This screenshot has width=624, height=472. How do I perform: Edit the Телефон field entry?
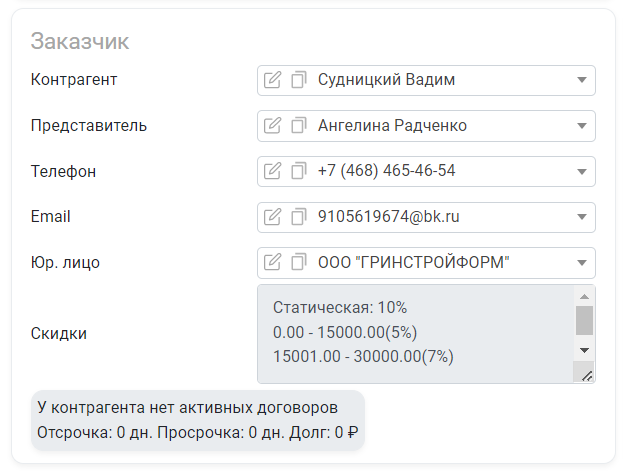click(x=272, y=171)
